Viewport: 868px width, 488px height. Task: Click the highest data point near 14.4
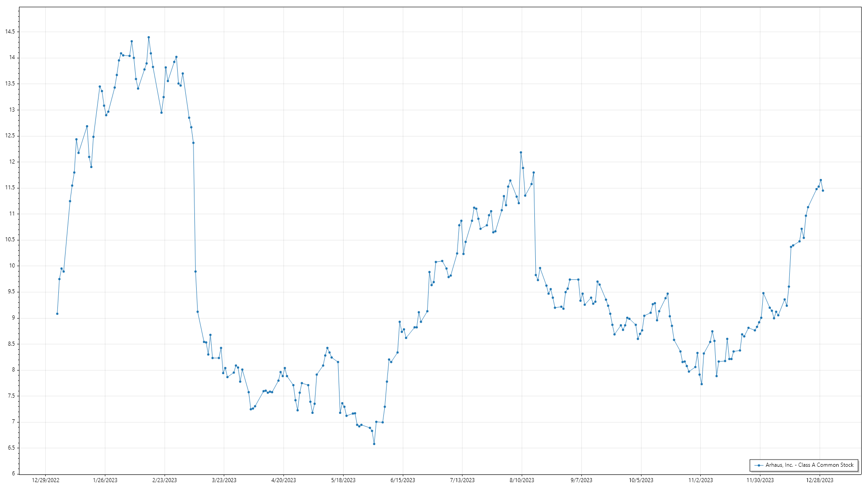[x=149, y=38]
